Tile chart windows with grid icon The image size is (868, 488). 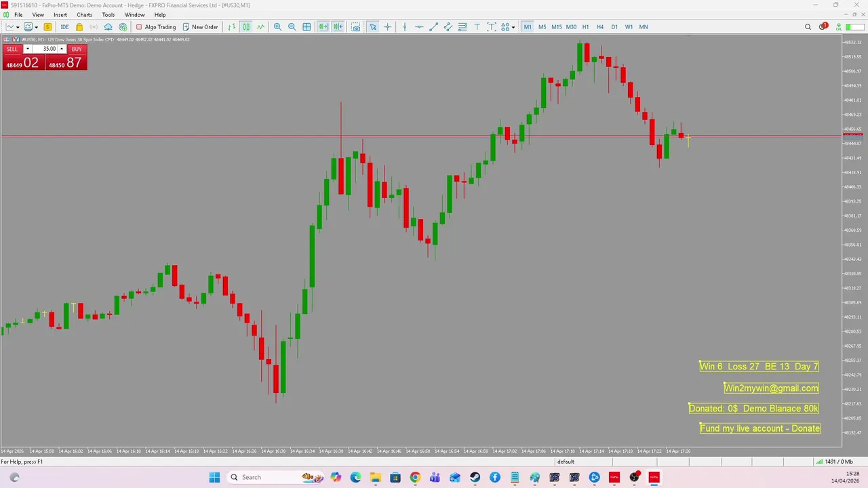[307, 27]
